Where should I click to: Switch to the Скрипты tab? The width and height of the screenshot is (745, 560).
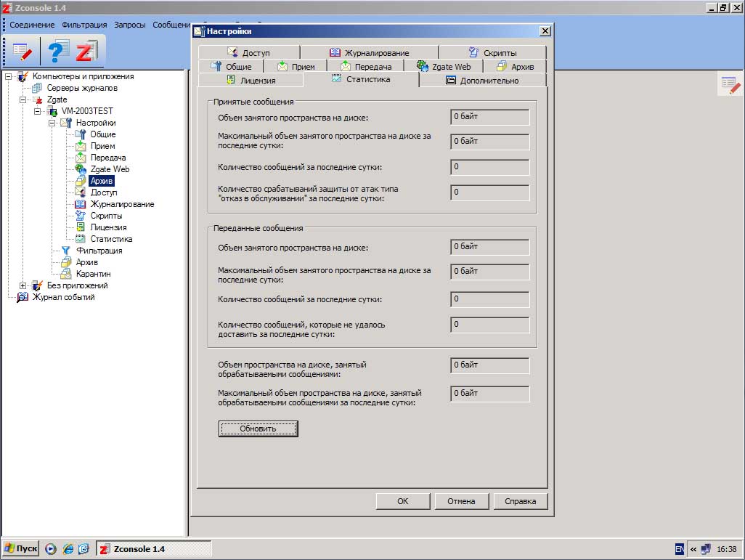tap(493, 52)
